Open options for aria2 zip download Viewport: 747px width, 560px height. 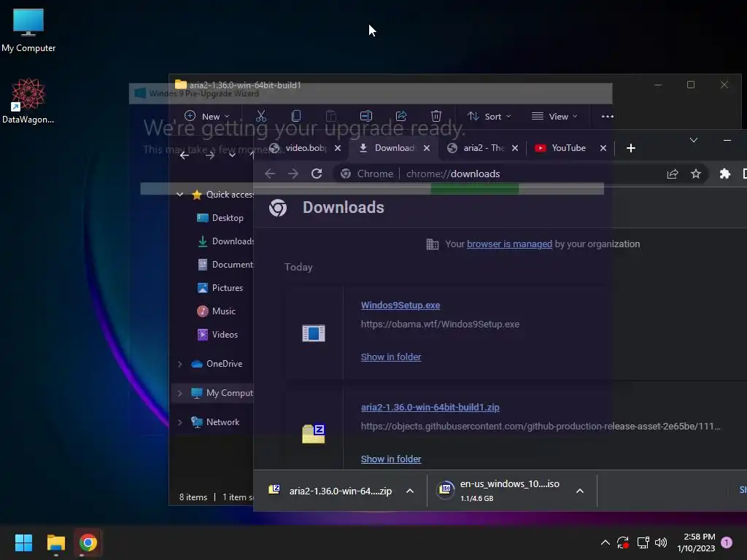tap(410, 491)
